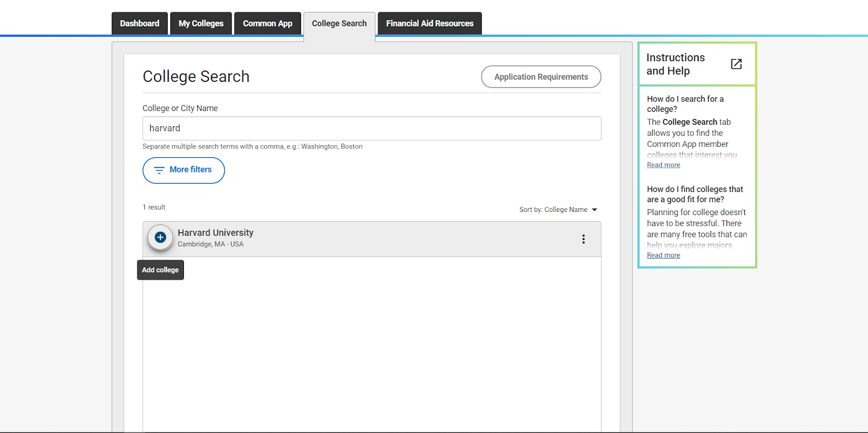Click the Cambridge, MA - USA location text
This screenshot has height=433, width=868.
(x=210, y=244)
